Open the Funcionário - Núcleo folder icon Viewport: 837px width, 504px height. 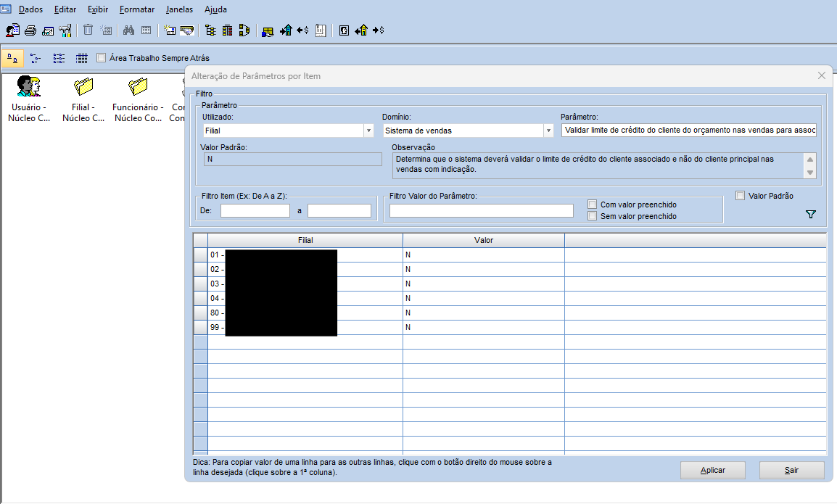pyautogui.click(x=138, y=87)
